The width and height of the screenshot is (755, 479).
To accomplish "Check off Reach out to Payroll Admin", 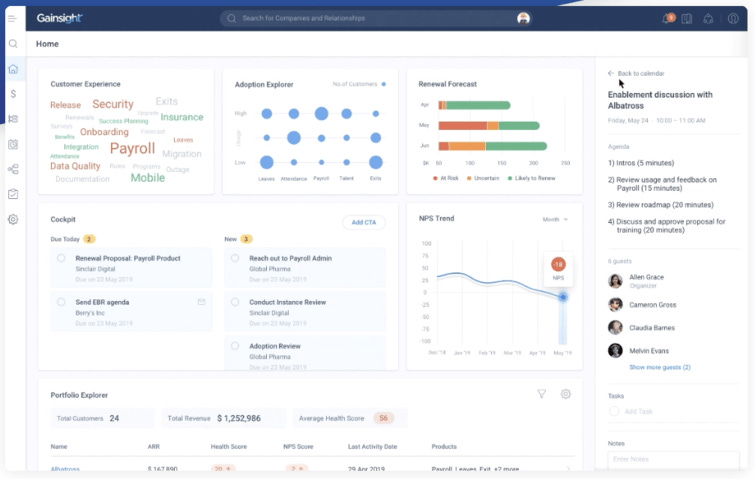I will 235,258.
